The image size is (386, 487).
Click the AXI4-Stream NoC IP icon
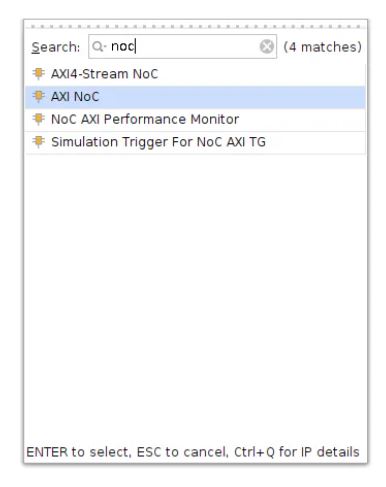(x=39, y=74)
